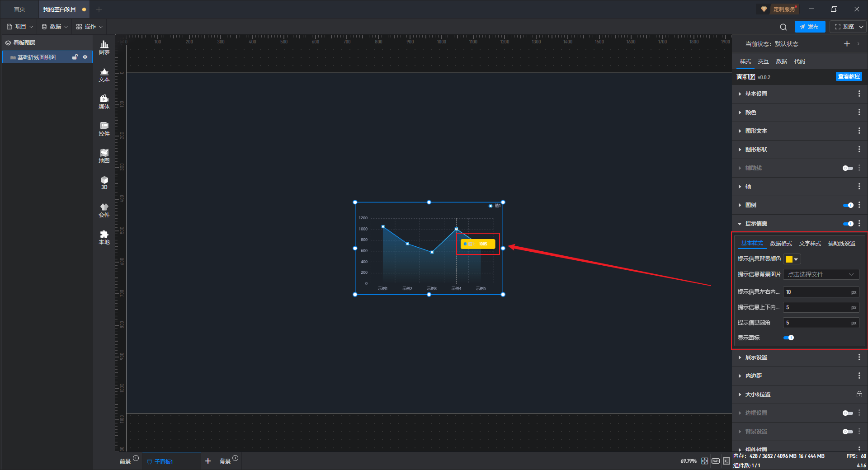This screenshot has width=868, height=470.
Task: Open the dropdown arrow beside 预览
Action: 861,27
